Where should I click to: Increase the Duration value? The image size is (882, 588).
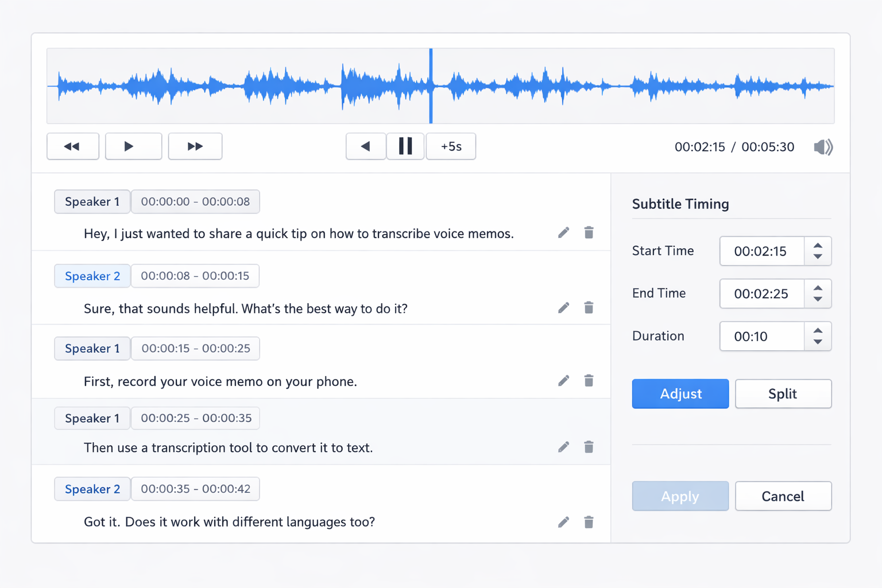pyautogui.click(x=818, y=331)
